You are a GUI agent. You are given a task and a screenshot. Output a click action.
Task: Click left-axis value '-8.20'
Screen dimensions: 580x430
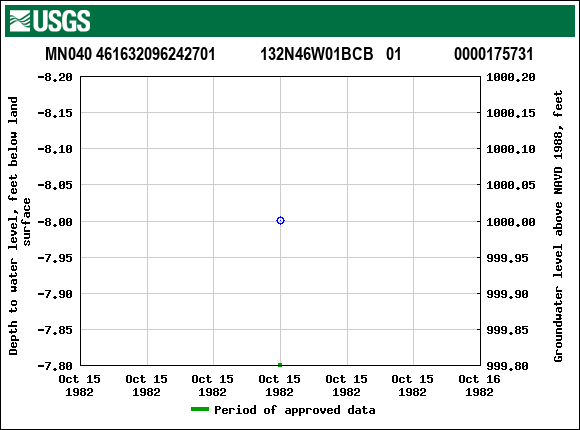55,77
